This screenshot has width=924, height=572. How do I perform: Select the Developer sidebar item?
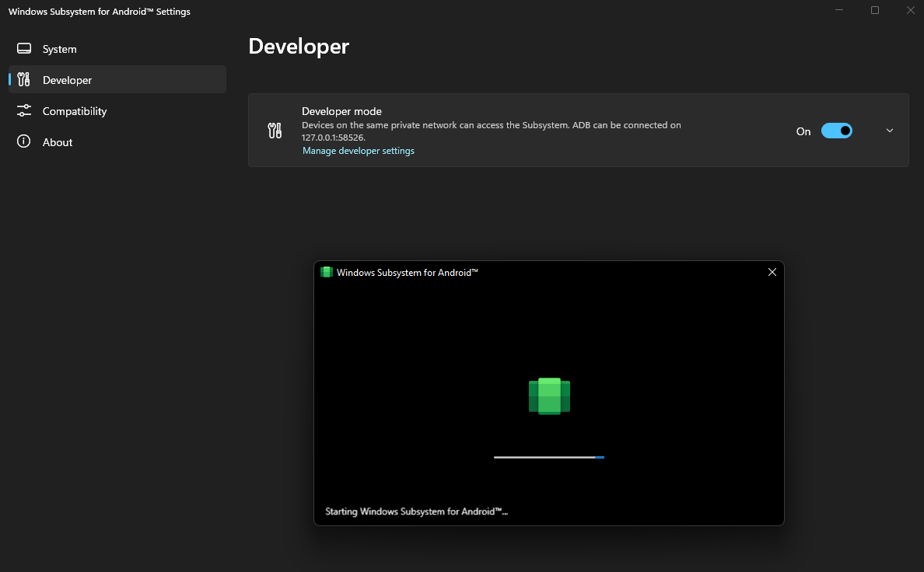(x=117, y=79)
